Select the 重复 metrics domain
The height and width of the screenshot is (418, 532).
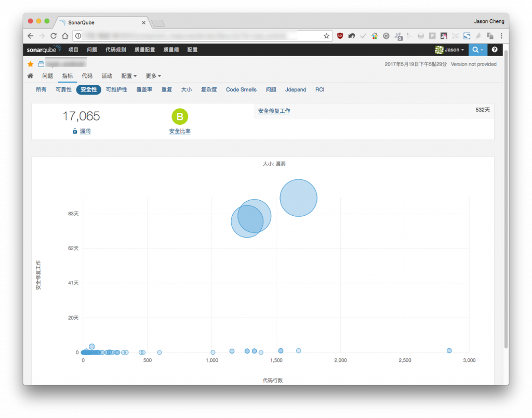167,89
